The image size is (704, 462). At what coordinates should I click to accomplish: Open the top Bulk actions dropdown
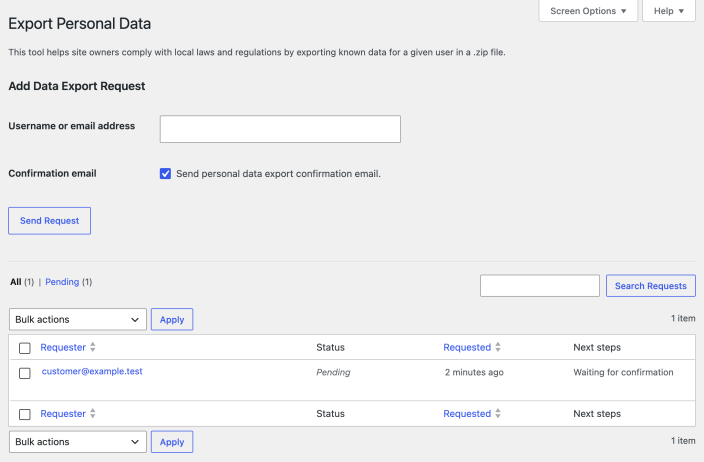pyautogui.click(x=78, y=320)
